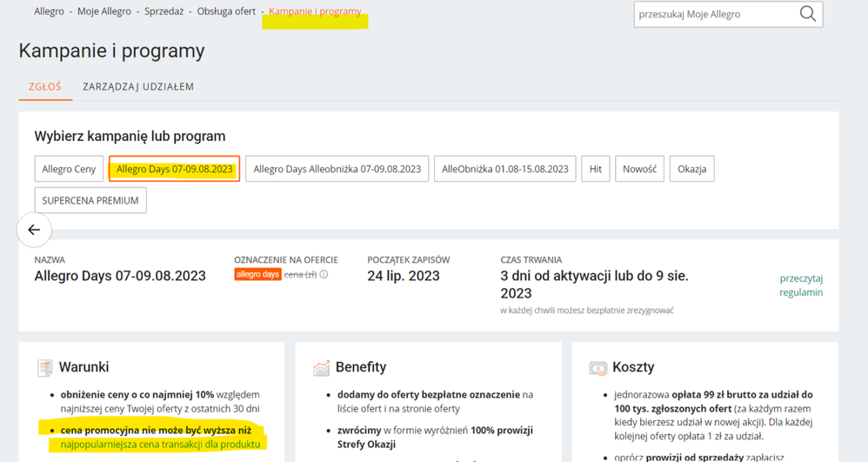Go to Allegro breadcrumb link
868x462 pixels.
pos(50,11)
